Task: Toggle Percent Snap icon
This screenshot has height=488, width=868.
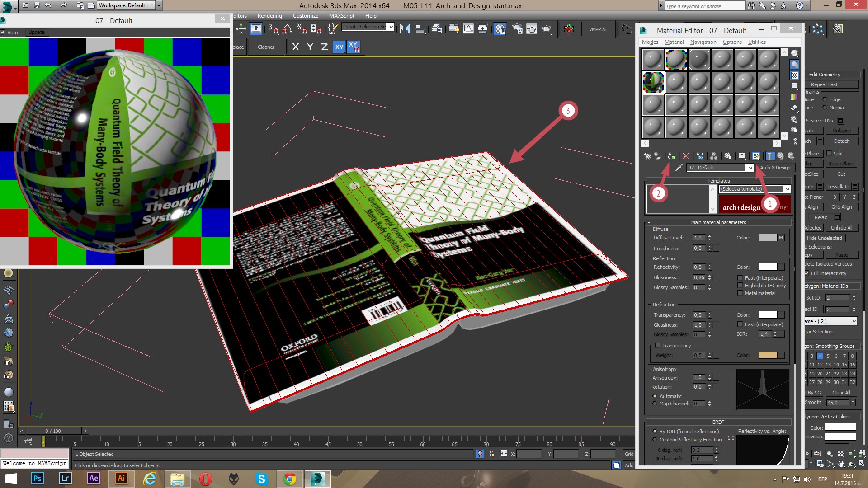Action: 302,29
